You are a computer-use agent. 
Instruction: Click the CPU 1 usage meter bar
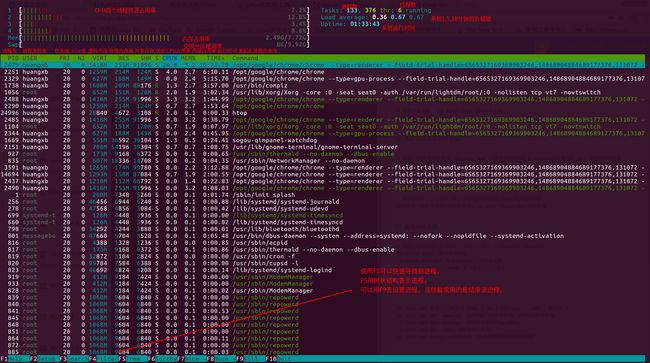click(164, 10)
